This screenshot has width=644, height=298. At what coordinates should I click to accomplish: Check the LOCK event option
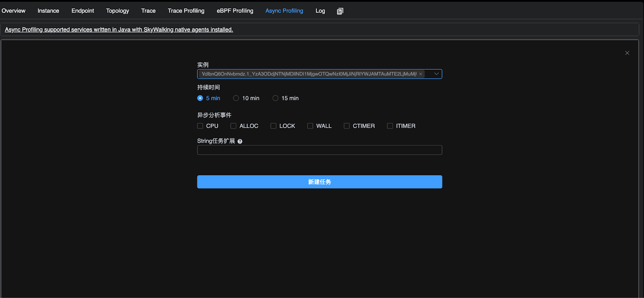pos(273,126)
